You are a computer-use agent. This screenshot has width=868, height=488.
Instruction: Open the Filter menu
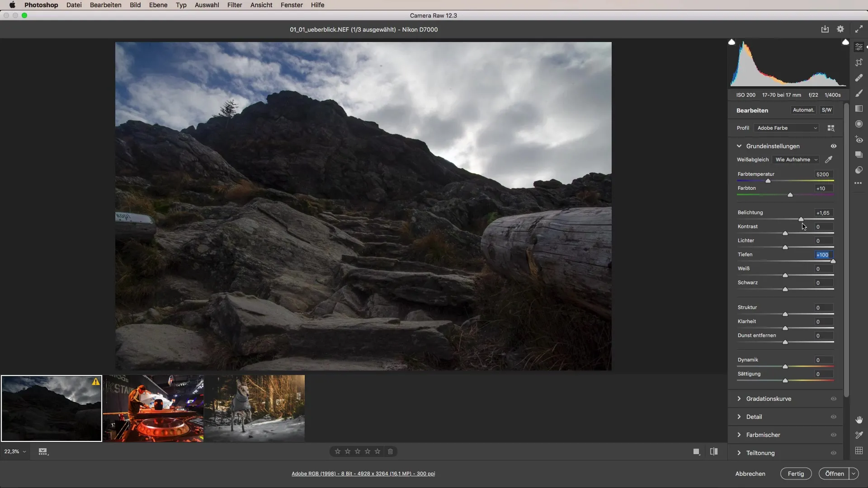click(x=234, y=5)
